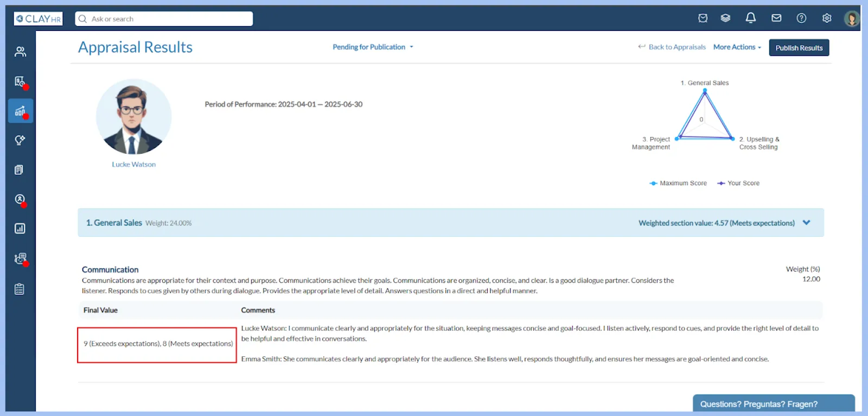The height and width of the screenshot is (416, 868).
Task: Open the reports bar chart sidebar icon
Action: tap(20, 229)
